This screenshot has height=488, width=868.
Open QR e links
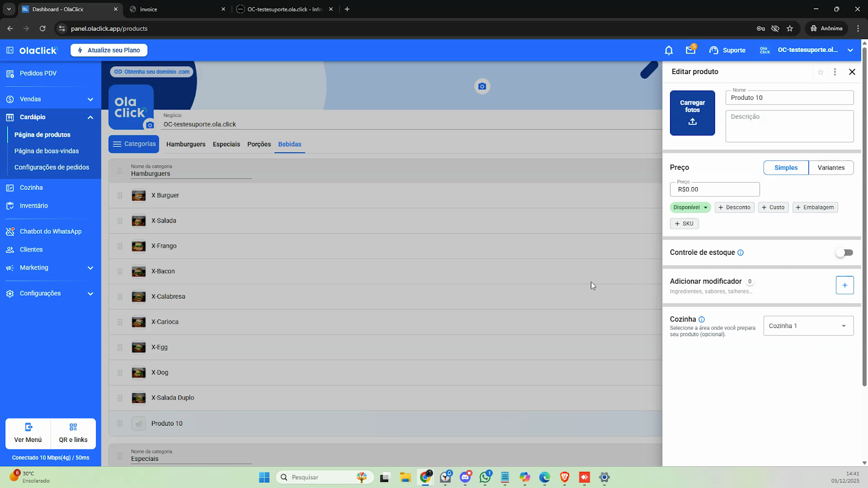pos(73,433)
